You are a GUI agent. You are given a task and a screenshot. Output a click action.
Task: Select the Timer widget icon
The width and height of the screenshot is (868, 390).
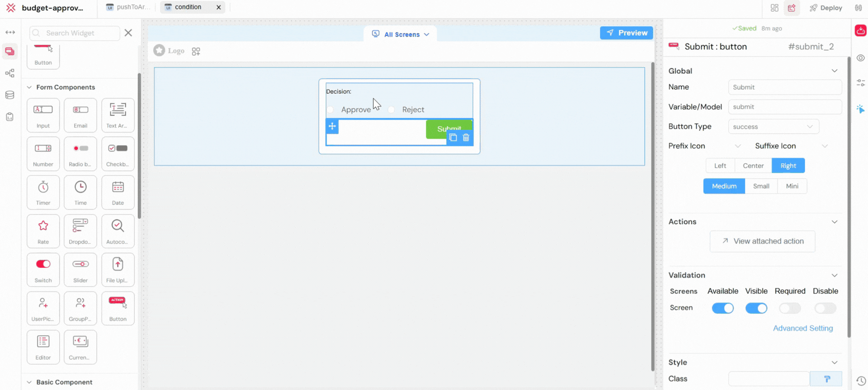point(43,192)
